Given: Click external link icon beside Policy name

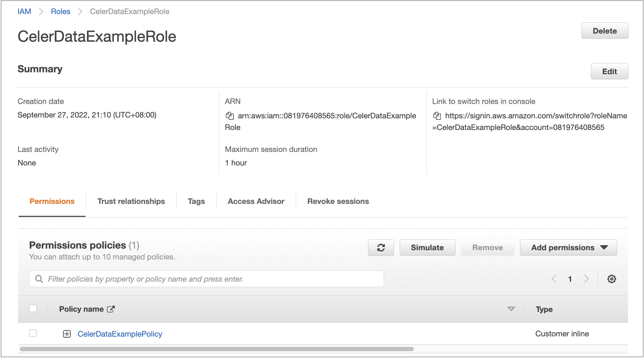Looking at the screenshot, I should coord(111,309).
